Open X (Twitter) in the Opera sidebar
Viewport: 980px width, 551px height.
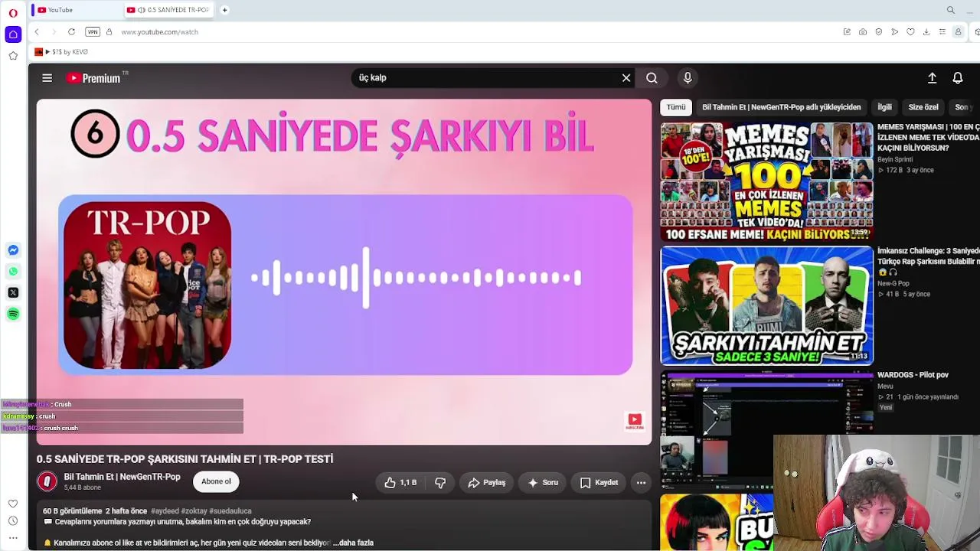[x=13, y=292]
